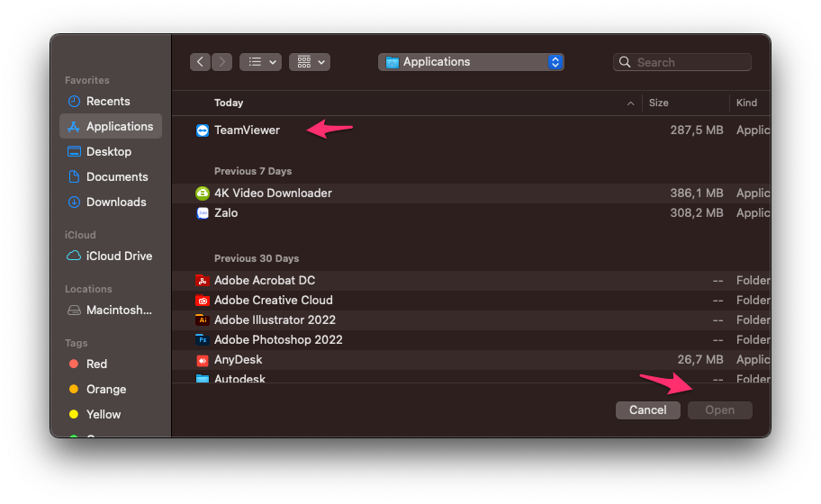
Task: Click the Adobe Creative Cloud icon
Action: (203, 301)
